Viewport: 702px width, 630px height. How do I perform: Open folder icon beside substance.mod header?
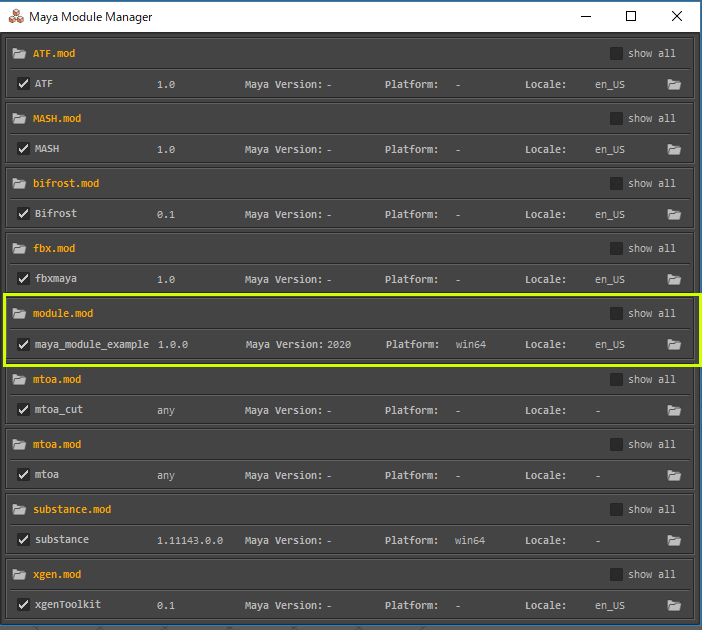[19, 510]
